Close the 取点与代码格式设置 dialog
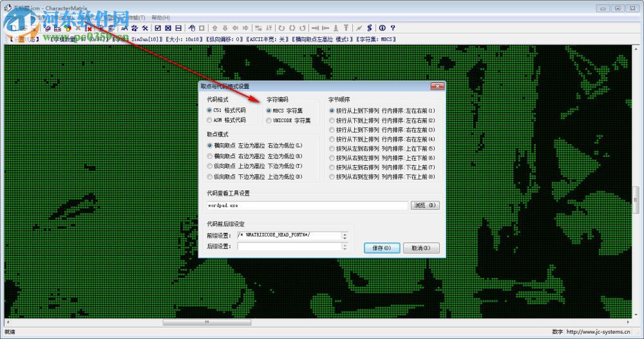 pos(437,86)
